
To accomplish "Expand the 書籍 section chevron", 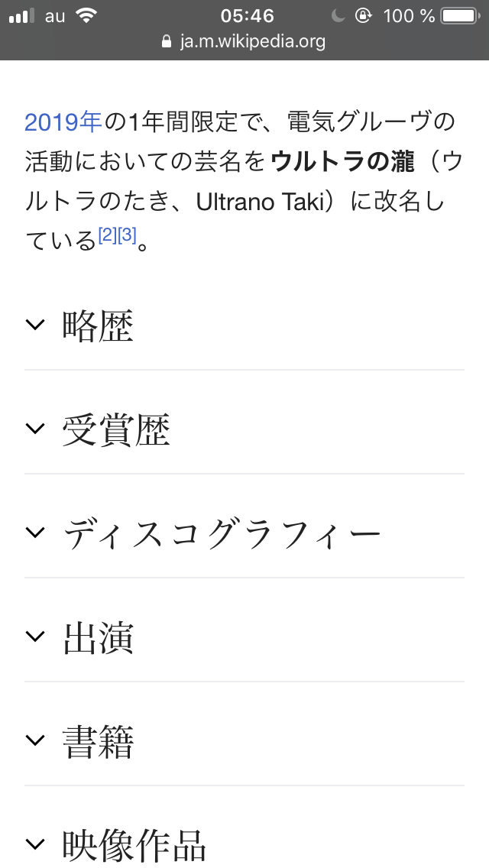I will coord(35,740).
